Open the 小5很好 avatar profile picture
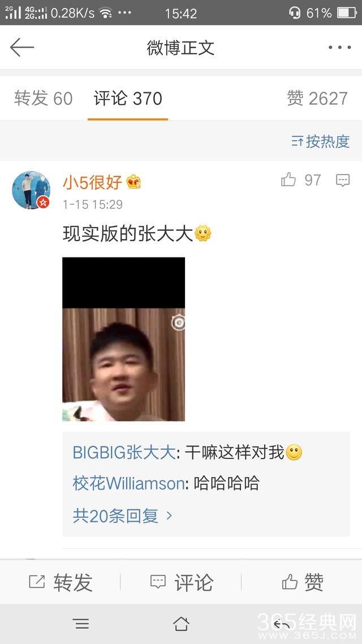This screenshot has width=362, height=644. [31, 190]
